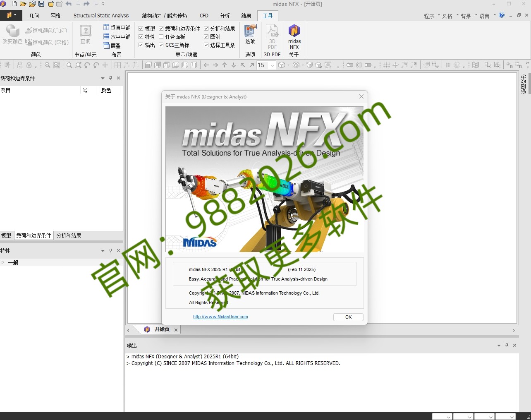Image resolution: width=531 pixels, height=420 pixels.
Task: Open the http://www.MidasUser.com link
Action: pyautogui.click(x=220, y=317)
